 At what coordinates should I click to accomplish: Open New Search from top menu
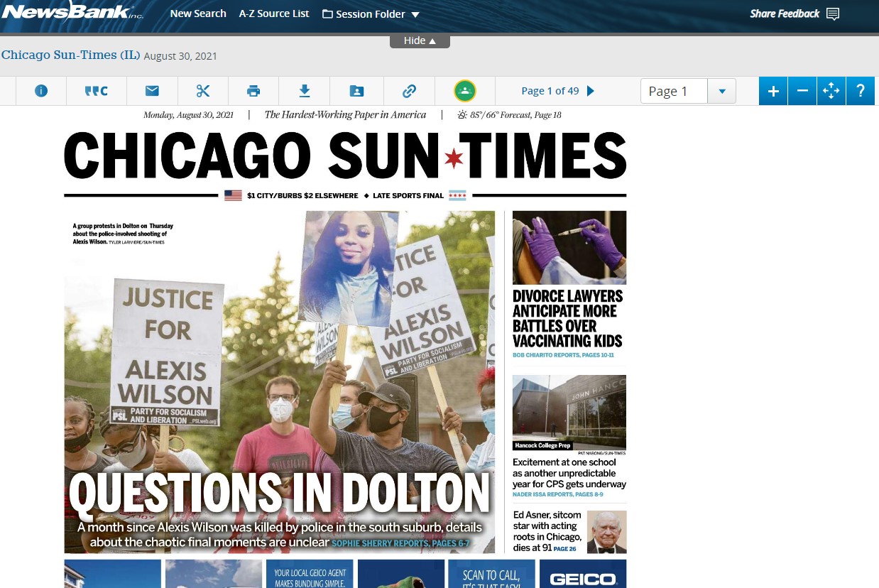pos(198,13)
